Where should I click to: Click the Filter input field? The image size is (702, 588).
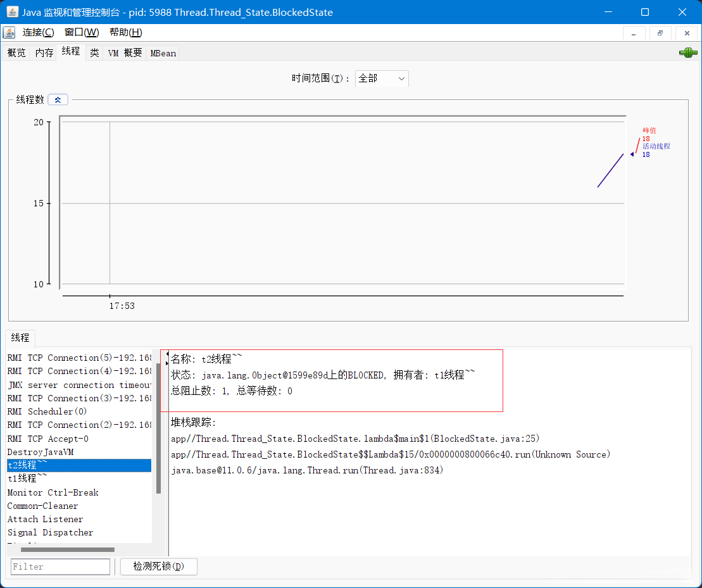(x=60, y=566)
